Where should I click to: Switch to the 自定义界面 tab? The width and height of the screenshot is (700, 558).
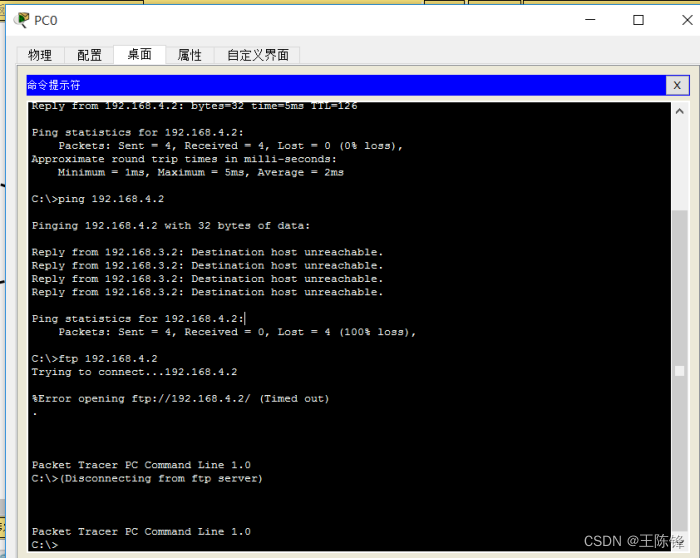[x=258, y=55]
